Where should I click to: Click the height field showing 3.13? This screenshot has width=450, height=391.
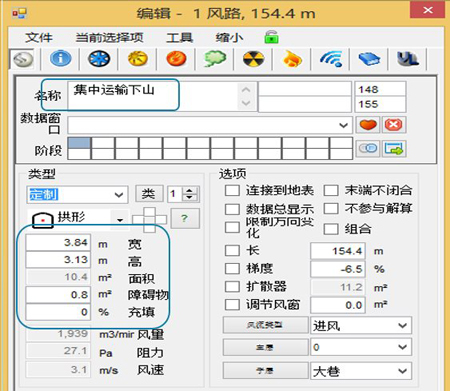[58, 259]
